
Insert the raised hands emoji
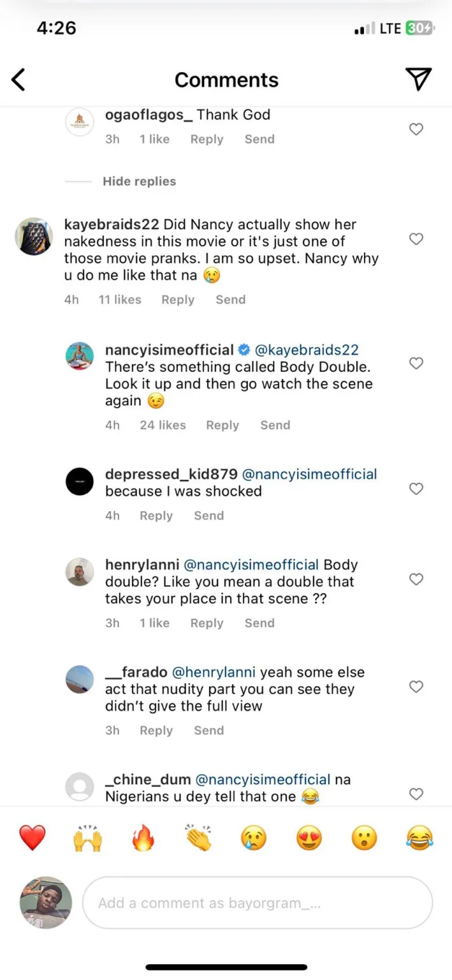pyautogui.click(x=88, y=837)
